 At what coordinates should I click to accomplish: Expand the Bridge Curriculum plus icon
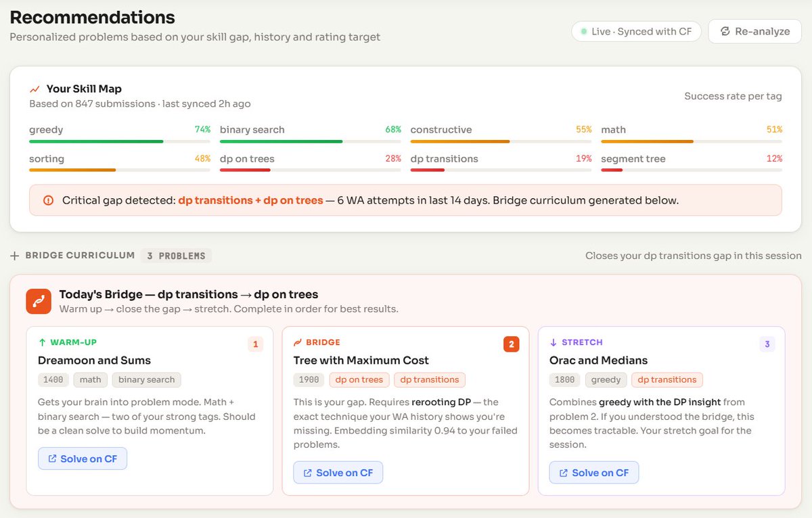tap(15, 256)
